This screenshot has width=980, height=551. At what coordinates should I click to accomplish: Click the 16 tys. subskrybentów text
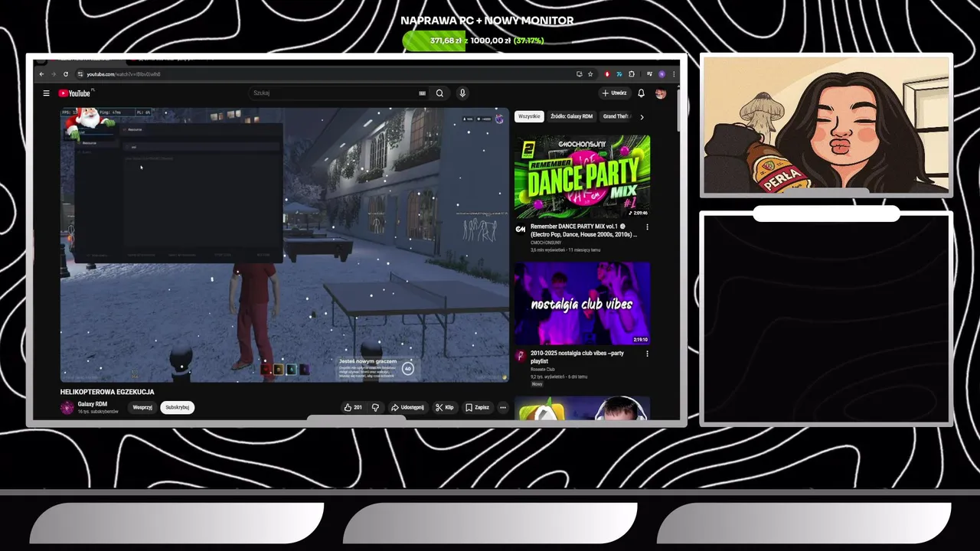(98, 412)
